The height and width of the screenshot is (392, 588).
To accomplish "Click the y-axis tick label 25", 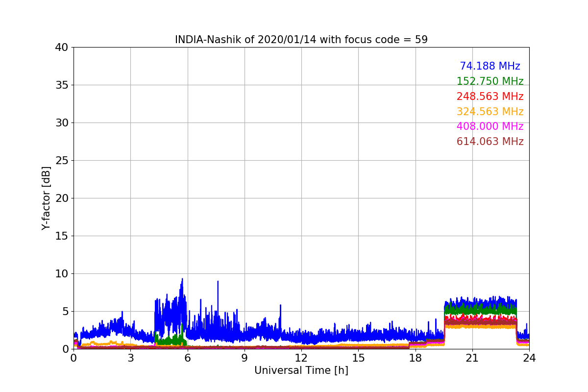I will [62, 161].
